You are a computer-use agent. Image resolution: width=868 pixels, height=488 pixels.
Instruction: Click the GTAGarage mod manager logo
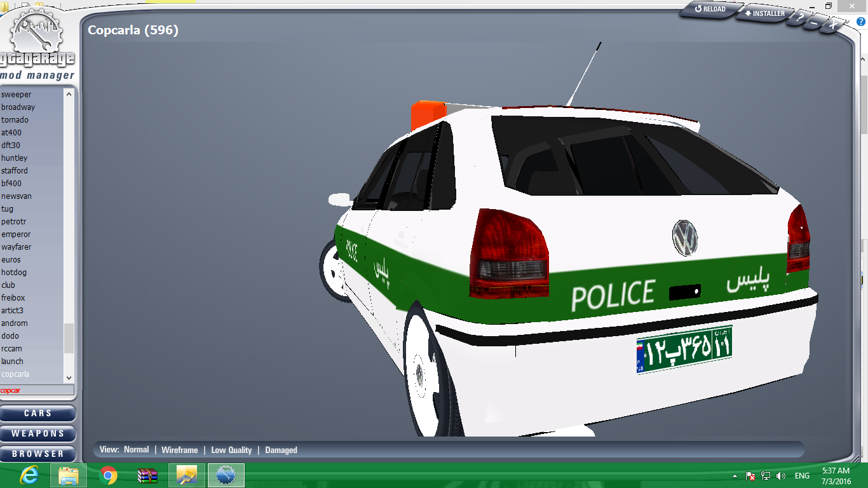(x=37, y=44)
